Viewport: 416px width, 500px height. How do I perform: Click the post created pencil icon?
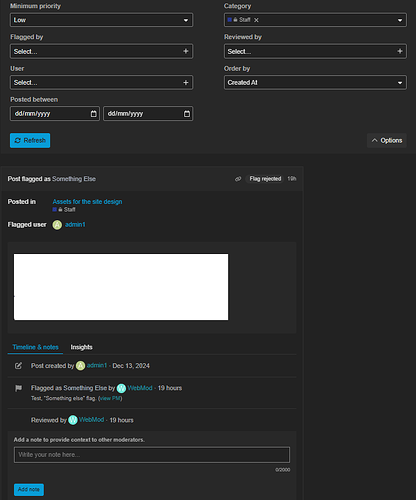coord(18,366)
